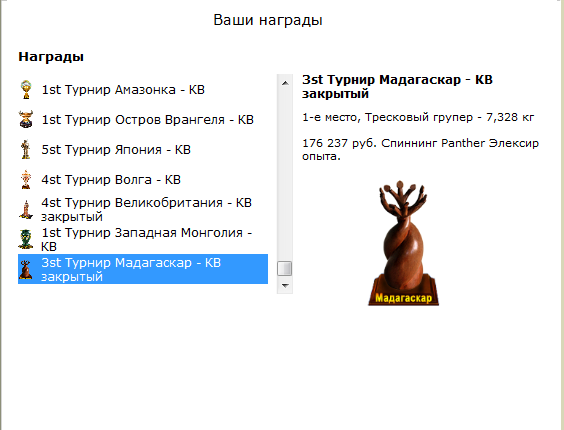Click the small Мадагаскар trophy icon in list
Viewport: 564px width, 430px height.
pyautogui.click(x=26, y=269)
